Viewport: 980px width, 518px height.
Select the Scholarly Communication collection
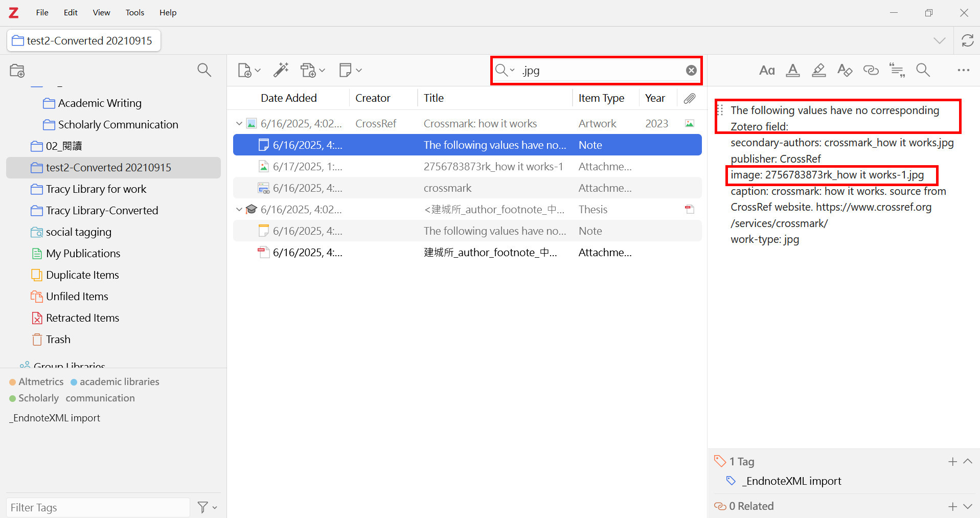(118, 125)
